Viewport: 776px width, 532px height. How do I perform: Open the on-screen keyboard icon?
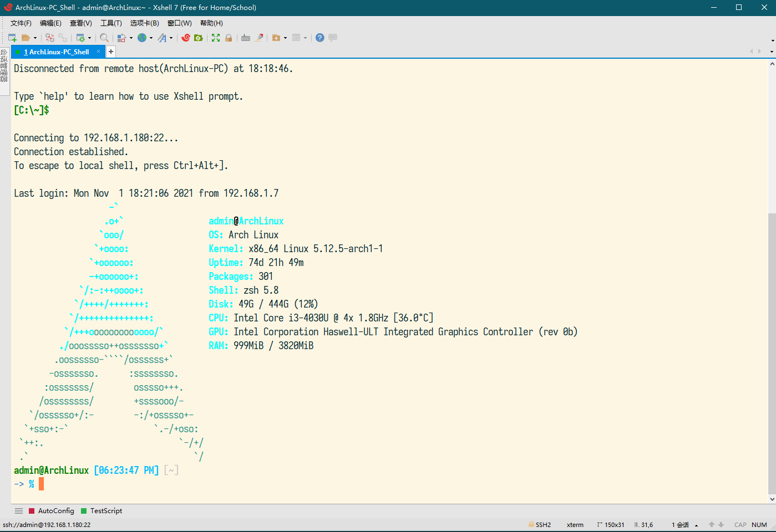246,38
